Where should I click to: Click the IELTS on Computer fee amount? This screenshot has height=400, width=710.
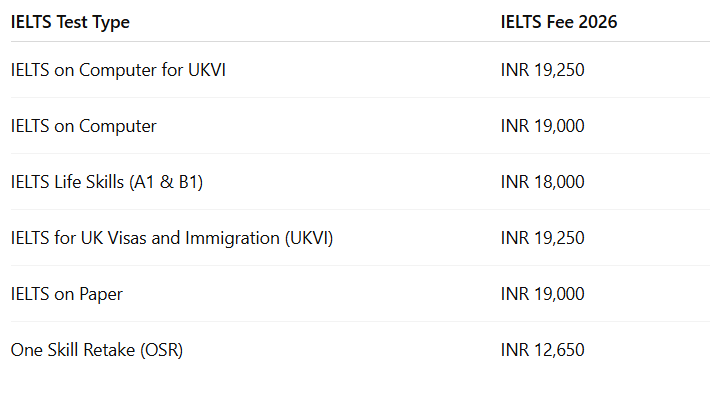tap(543, 126)
